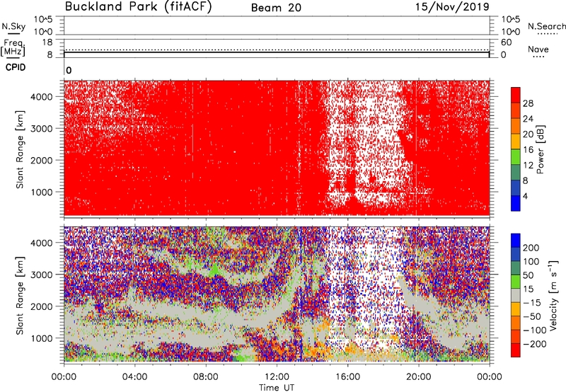Click the velocity panel "Slant Range [km]" label
The width and height of the screenshot is (566, 392).
tap(20, 296)
